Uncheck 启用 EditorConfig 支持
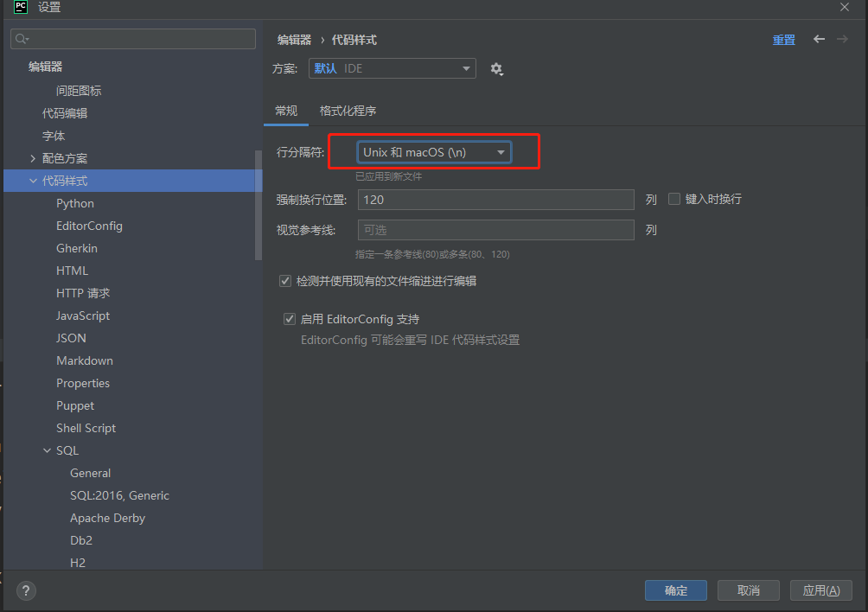Image resolution: width=868 pixels, height=612 pixels. point(290,319)
